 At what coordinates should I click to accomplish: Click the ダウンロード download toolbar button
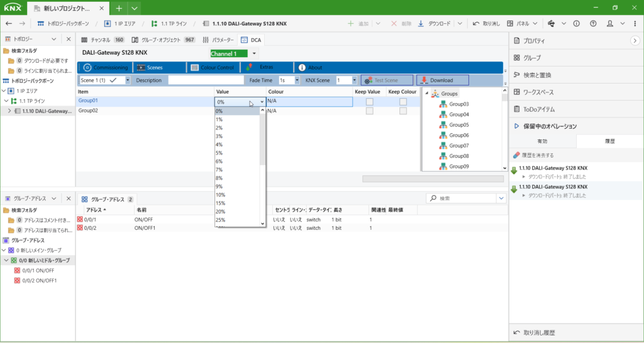point(434,24)
